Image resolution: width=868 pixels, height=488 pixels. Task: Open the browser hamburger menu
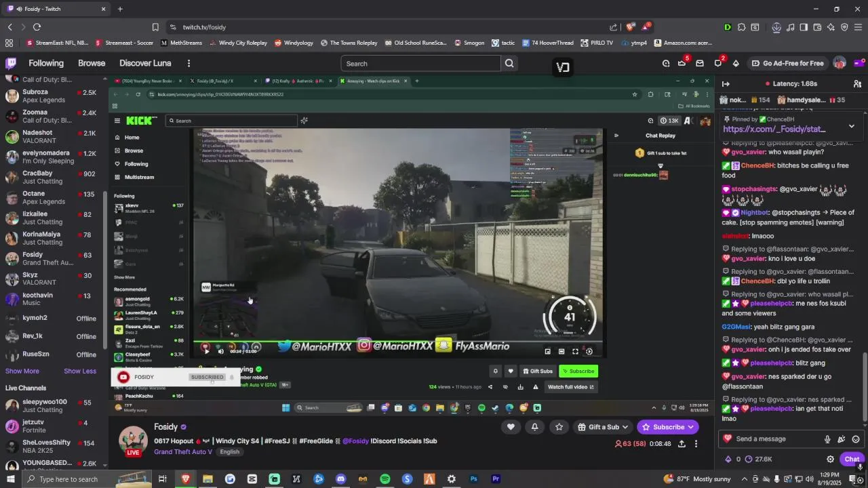pos(858,27)
